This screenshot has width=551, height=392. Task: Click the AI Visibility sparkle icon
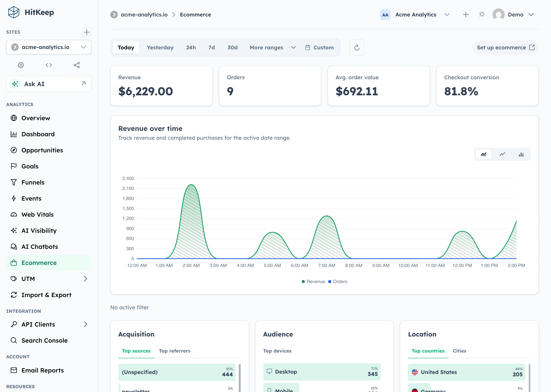click(14, 230)
